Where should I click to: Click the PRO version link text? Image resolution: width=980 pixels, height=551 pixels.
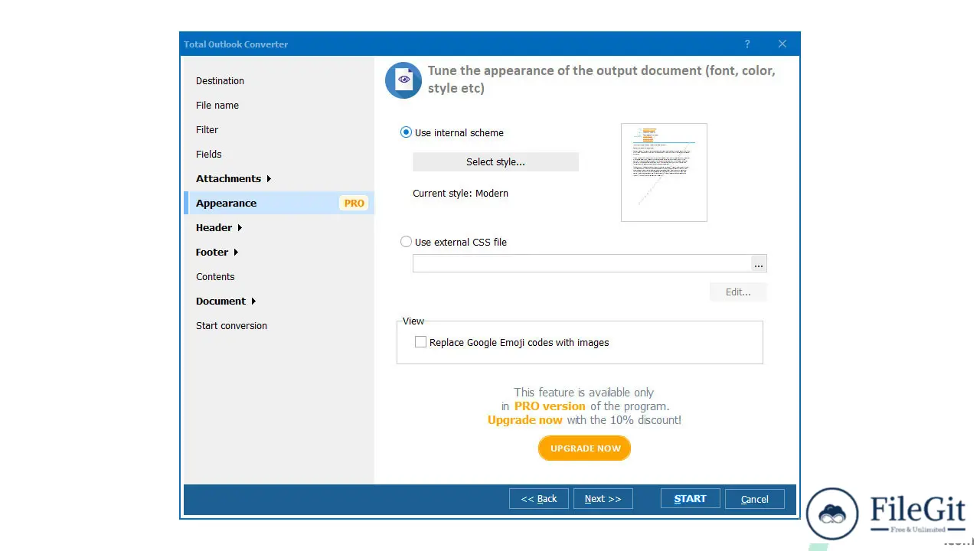[x=550, y=406]
